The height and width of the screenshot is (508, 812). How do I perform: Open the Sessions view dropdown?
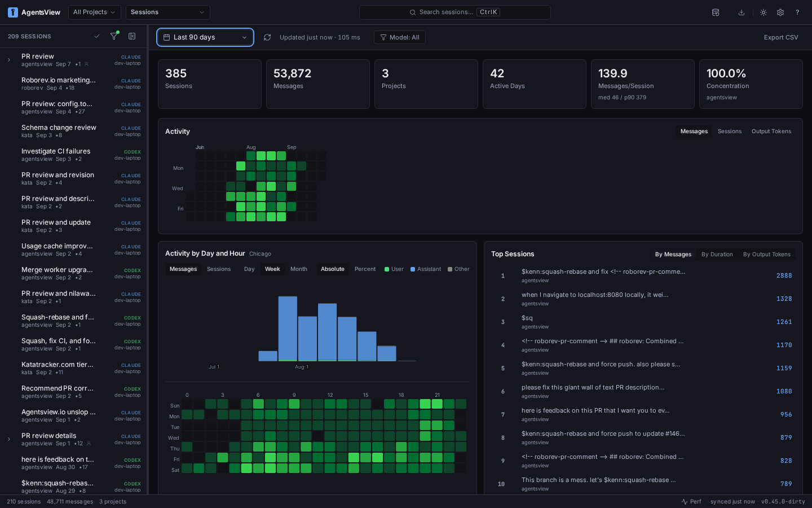(x=168, y=12)
